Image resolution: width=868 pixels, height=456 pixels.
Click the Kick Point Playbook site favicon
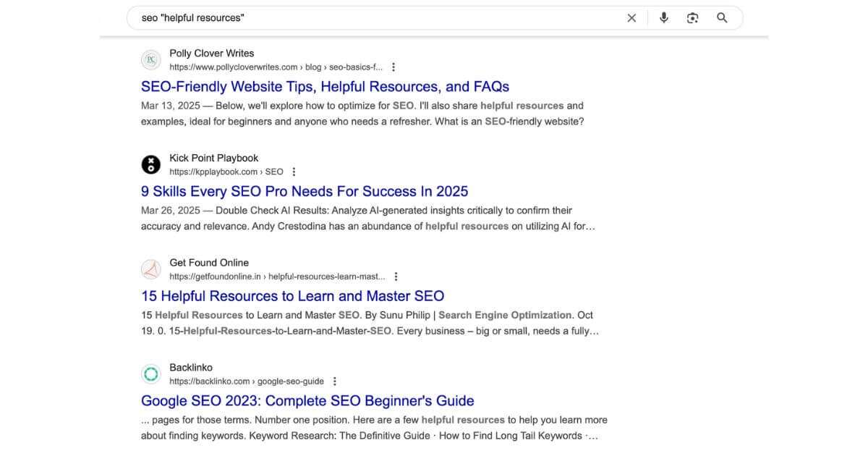150,165
